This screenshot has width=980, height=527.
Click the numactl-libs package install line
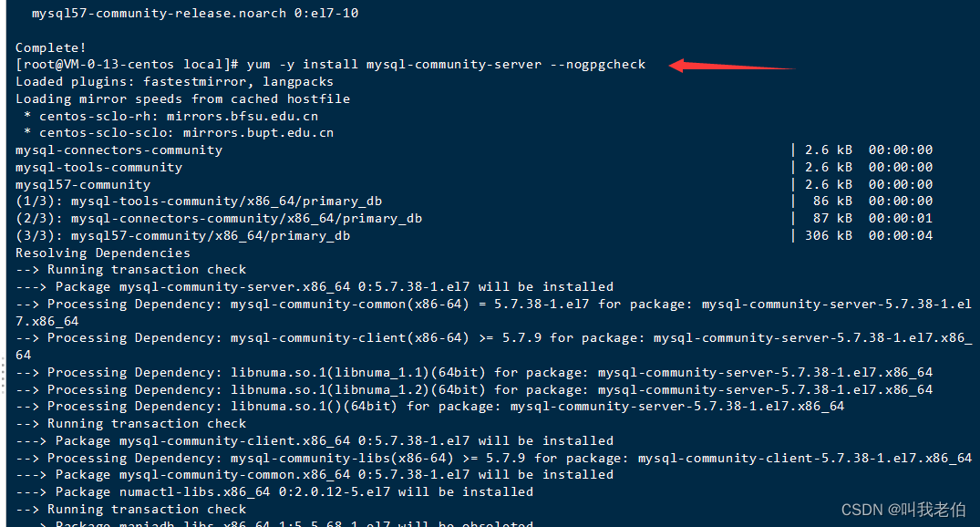274,492
